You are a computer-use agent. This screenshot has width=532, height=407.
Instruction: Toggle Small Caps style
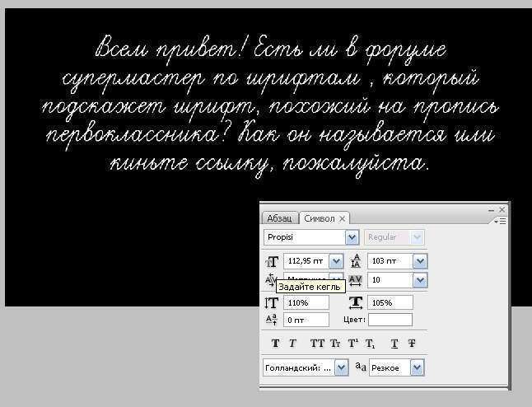(335, 344)
